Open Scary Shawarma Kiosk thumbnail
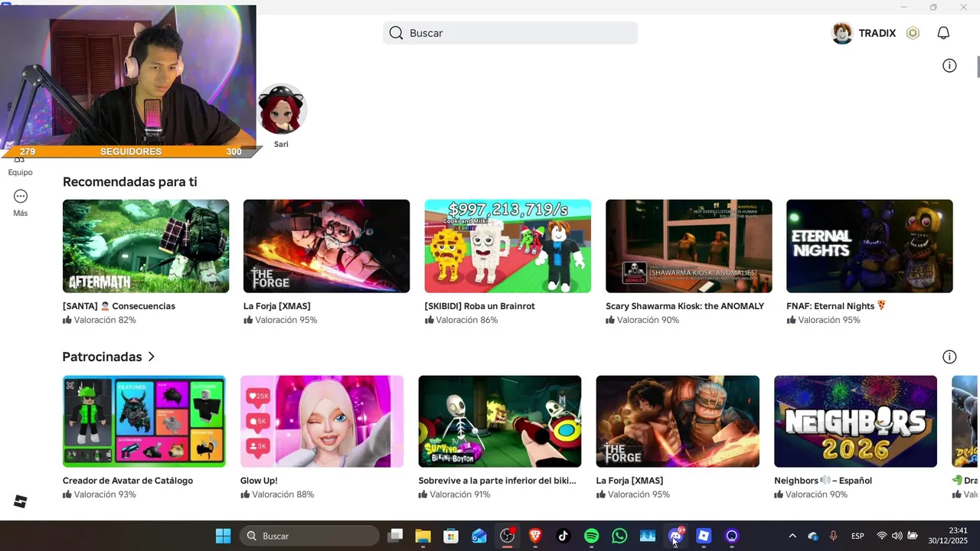 coord(688,246)
